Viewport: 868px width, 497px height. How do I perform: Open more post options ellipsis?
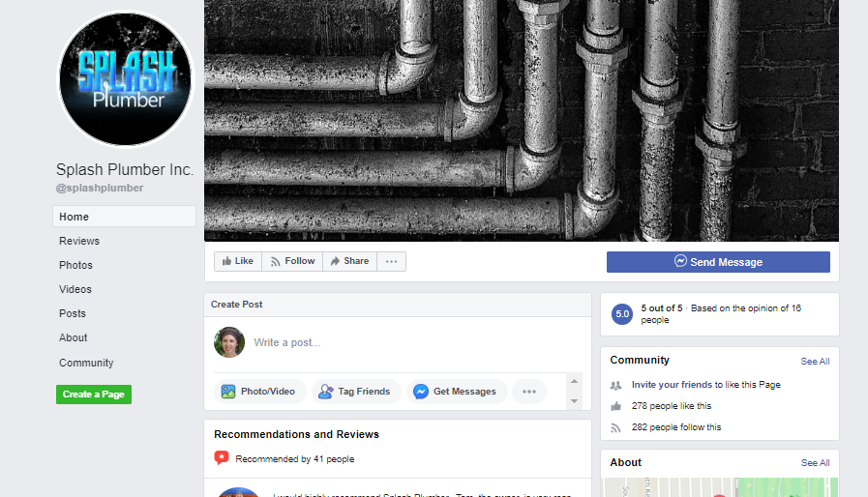(529, 392)
